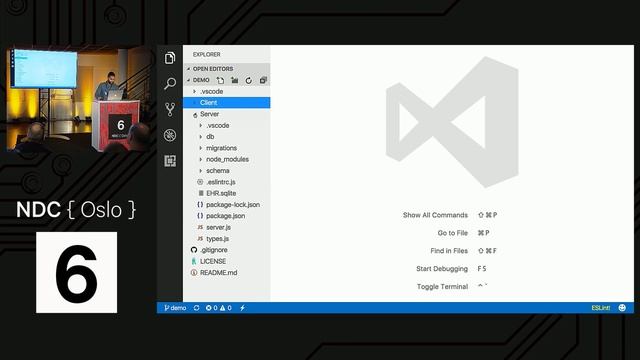Open the README.md file

227,273
